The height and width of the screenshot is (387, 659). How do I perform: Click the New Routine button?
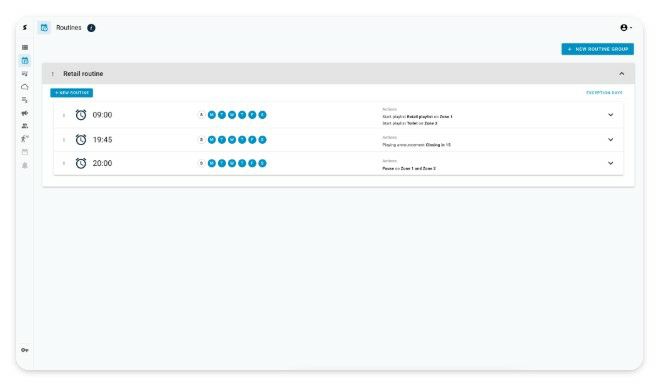[71, 92]
